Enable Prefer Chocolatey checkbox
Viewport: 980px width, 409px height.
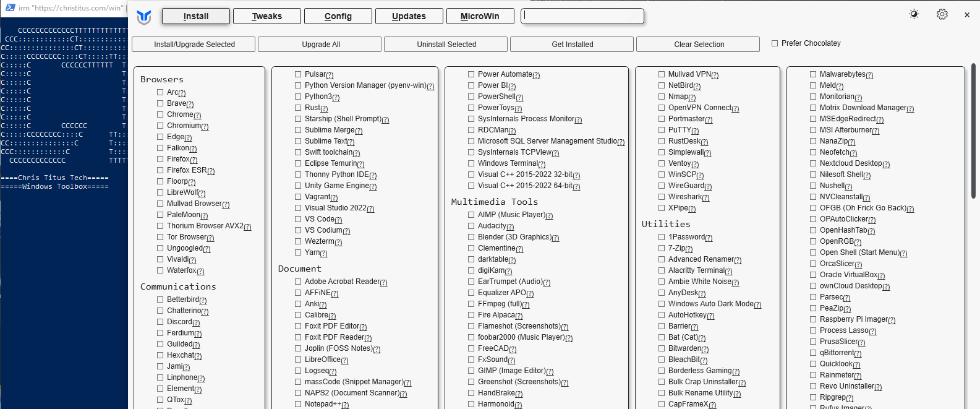pos(775,43)
